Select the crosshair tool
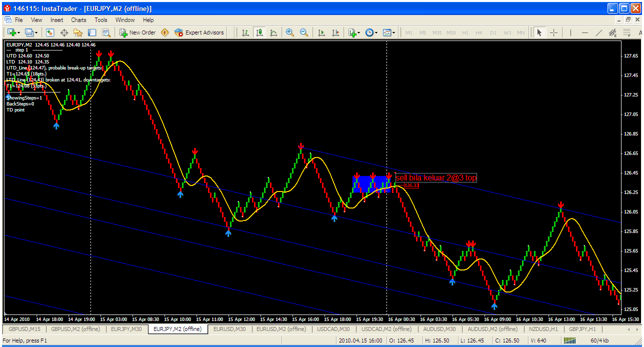The width and height of the screenshot is (644, 347). [x=553, y=32]
